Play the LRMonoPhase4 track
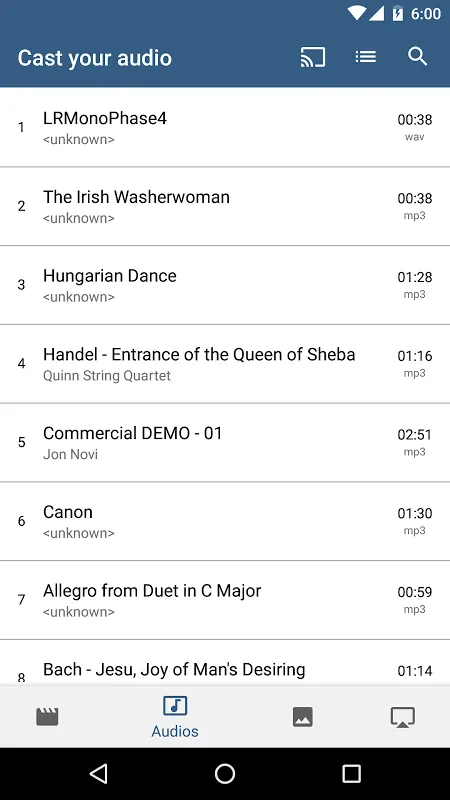The height and width of the screenshot is (800, 450). tap(225, 127)
